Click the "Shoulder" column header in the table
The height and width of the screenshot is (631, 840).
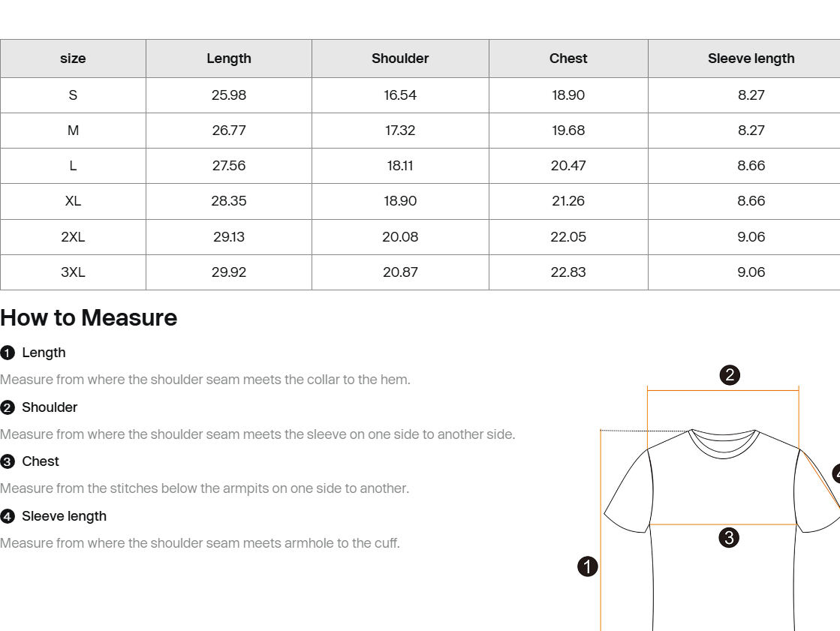400,59
